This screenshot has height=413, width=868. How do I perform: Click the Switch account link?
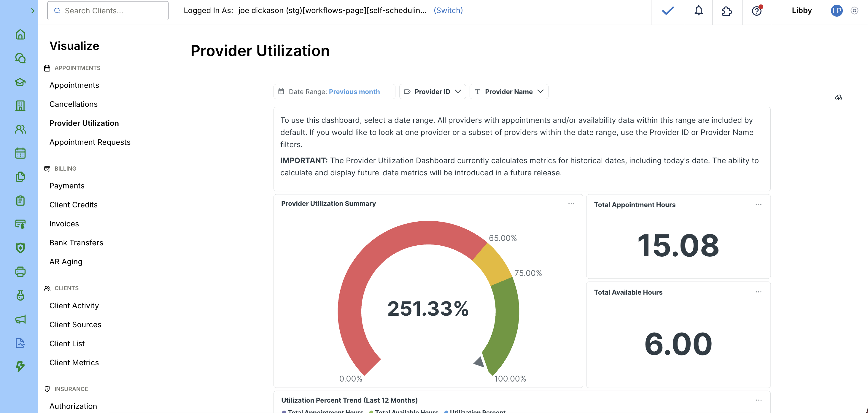pos(448,10)
